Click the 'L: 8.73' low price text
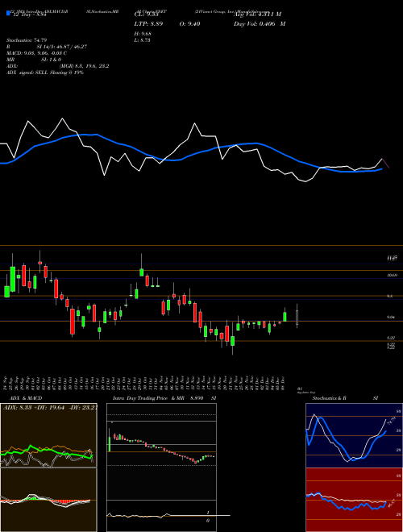 click(x=142, y=39)
